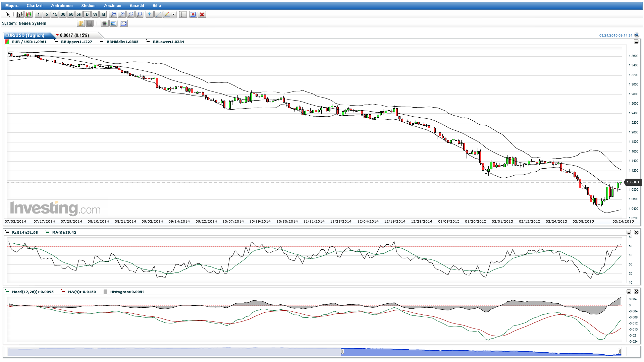This screenshot has width=644, height=362.
Task: Click the left range slider handle
Action: 342,351
